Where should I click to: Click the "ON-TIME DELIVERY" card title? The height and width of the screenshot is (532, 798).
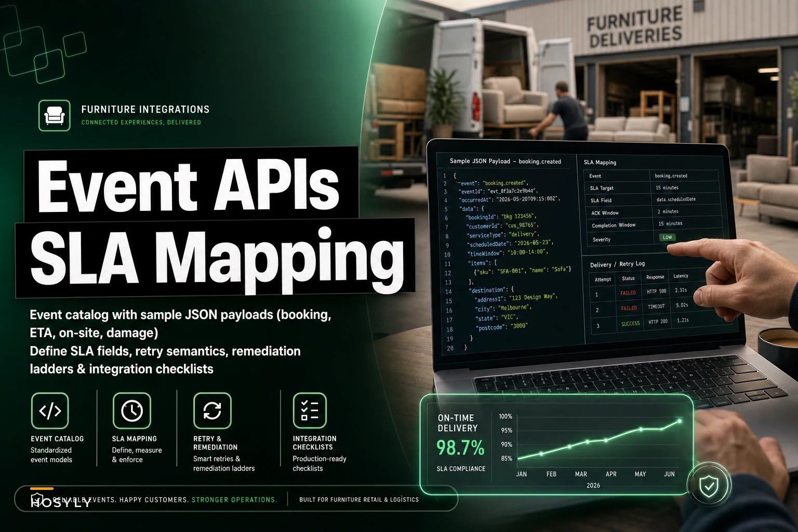pyautogui.click(x=457, y=423)
